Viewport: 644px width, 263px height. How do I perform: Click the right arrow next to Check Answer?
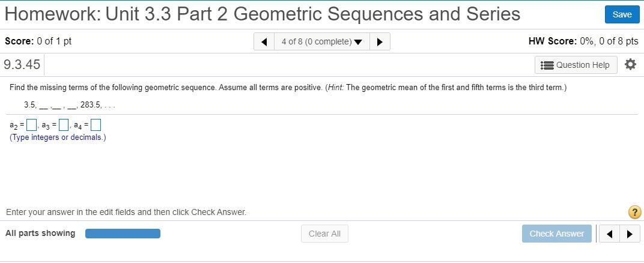tap(629, 234)
